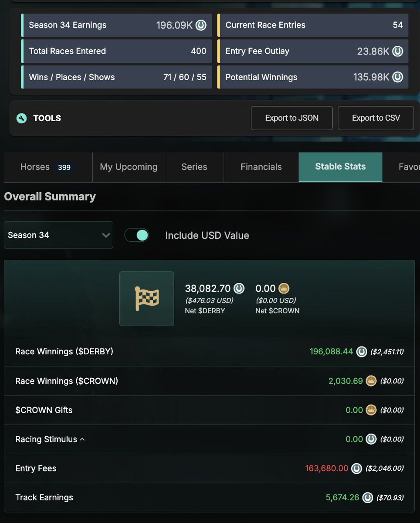Click the wrench icon beside TOOLS

(x=21, y=118)
